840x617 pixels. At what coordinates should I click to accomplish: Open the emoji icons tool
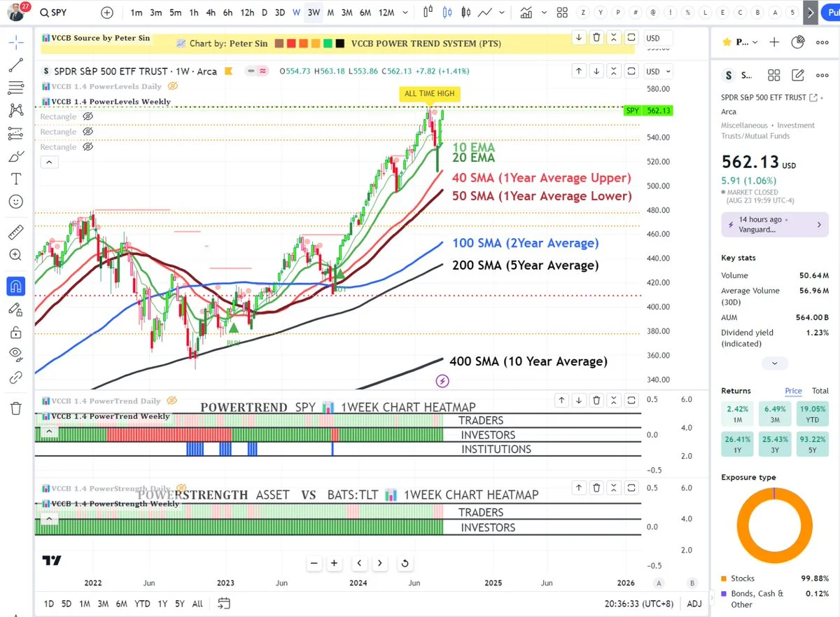[16, 202]
